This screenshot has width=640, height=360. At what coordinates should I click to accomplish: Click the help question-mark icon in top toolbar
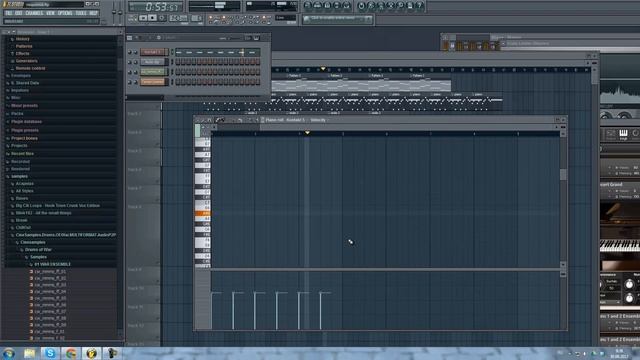point(420,6)
